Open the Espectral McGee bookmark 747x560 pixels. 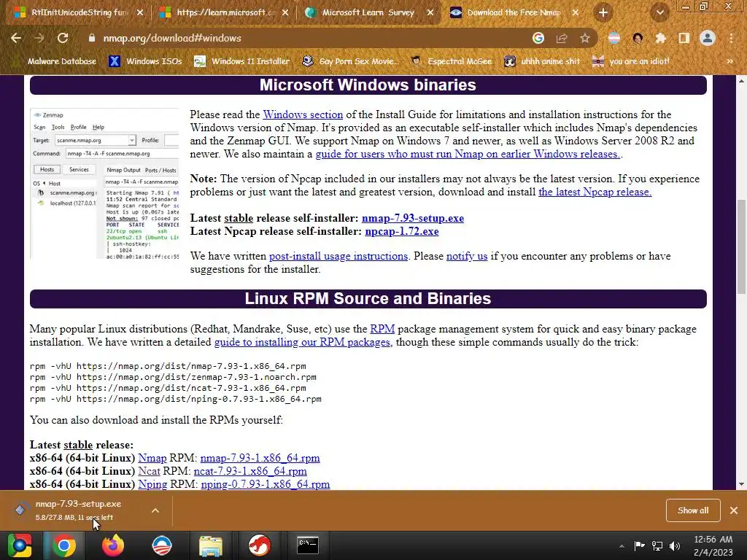[x=451, y=61]
